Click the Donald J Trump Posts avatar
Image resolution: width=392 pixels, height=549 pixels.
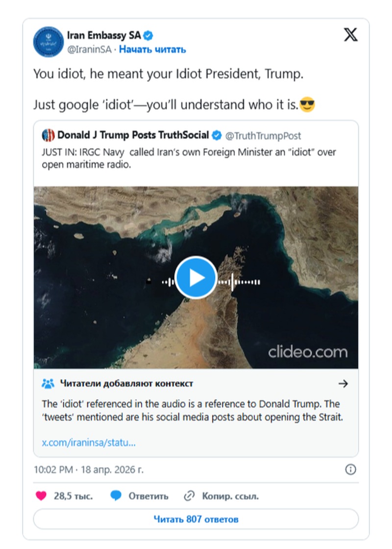(49, 135)
